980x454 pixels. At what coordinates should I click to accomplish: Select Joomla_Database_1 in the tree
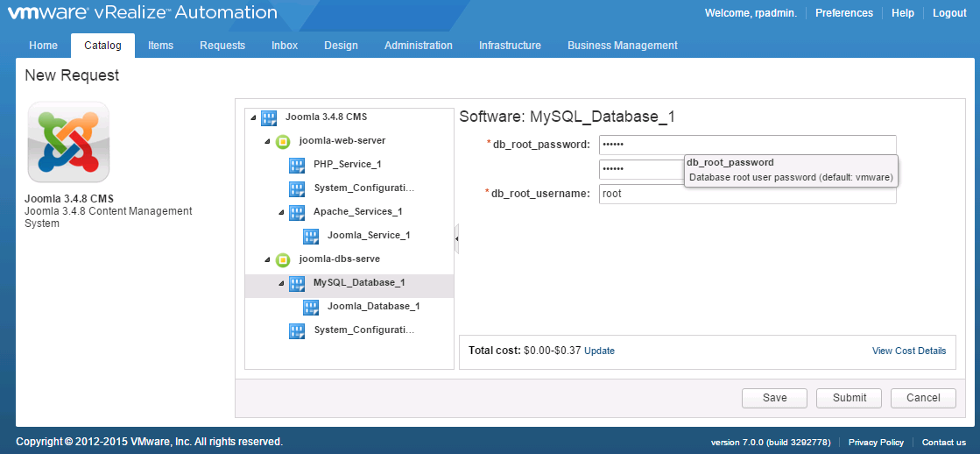pyautogui.click(x=373, y=307)
